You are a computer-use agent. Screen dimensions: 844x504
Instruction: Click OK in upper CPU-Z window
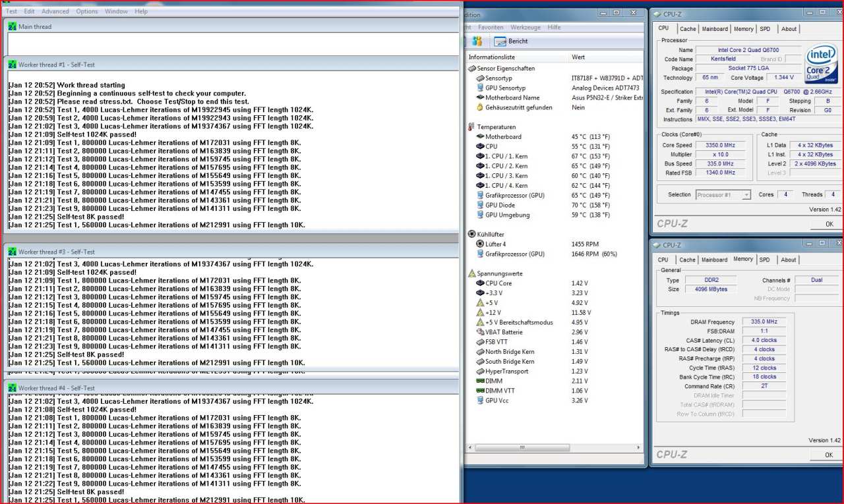tap(829, 224)
